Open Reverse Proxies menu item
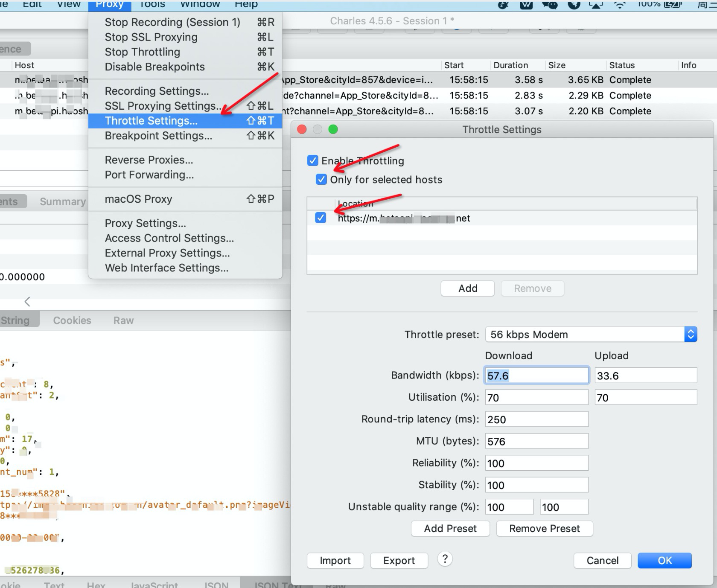717x588 pixels. [185, 160]
